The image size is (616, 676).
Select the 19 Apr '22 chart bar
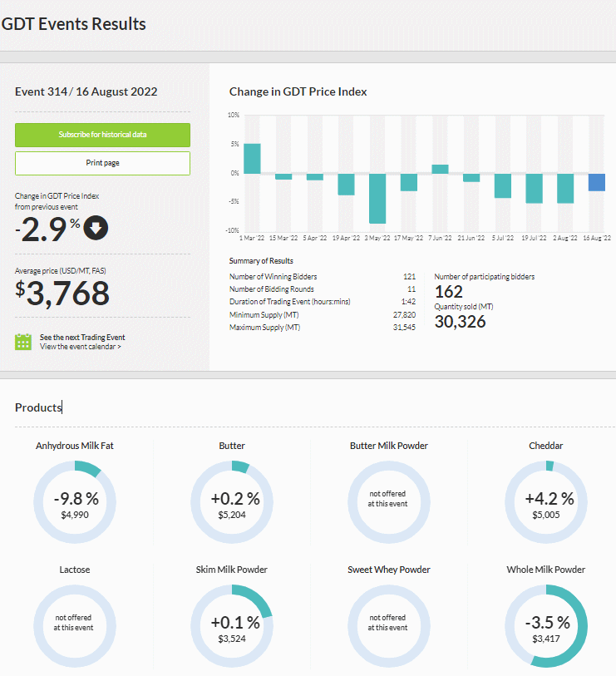pyautogui.click(x=346, y=185)
